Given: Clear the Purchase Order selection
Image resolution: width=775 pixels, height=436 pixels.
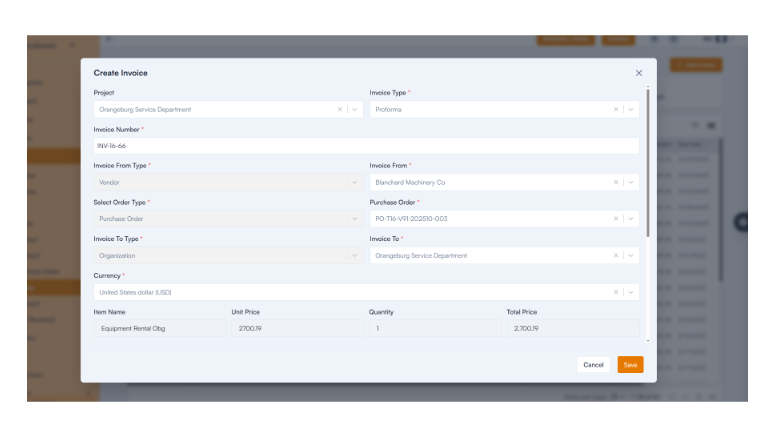Looking at the screenshot, I should [x=615, y=219].
